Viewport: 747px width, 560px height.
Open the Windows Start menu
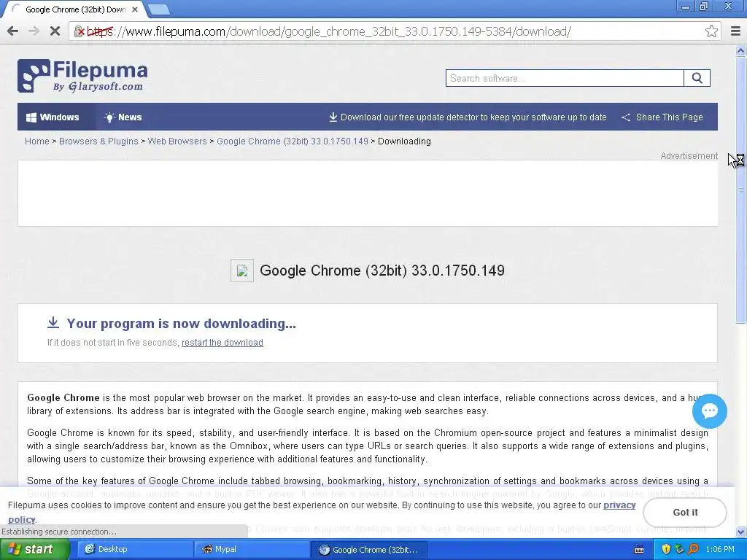click(x=35, y=550)
